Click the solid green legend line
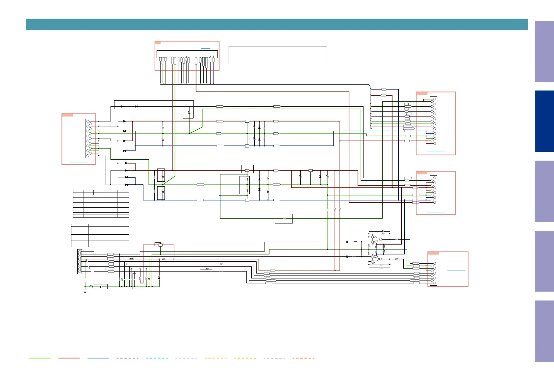Viewport: 554px width, 392px height. tap(40, 358)
